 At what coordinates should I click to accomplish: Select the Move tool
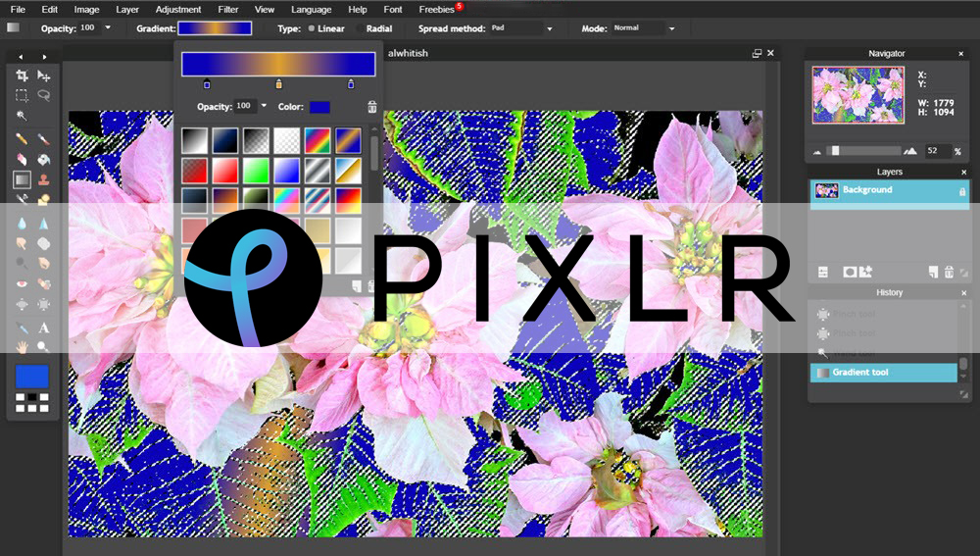pyautogui.click(x=43, y=76)
